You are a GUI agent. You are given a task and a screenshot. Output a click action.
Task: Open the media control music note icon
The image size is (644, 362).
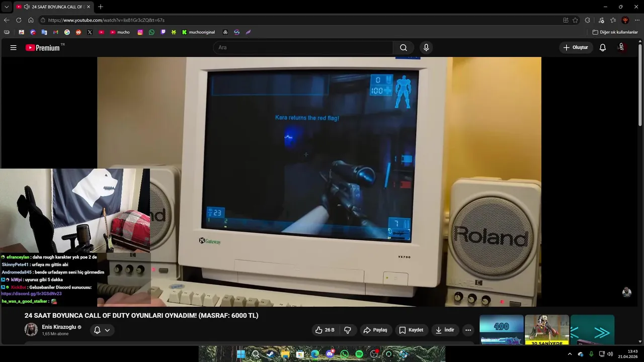(601, 20)
